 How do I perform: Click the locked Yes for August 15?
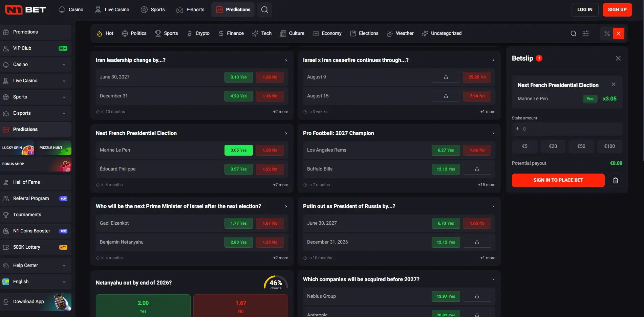446,96
